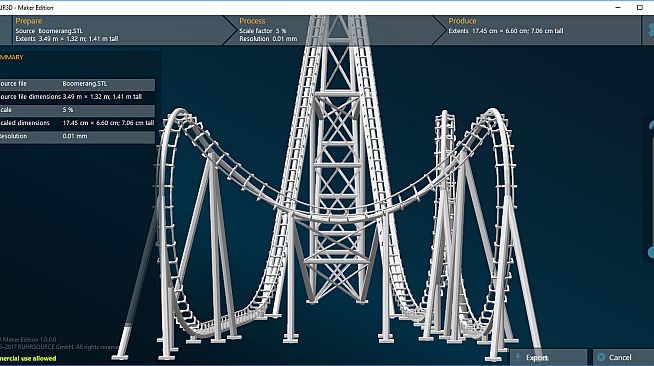This screenshot has height=366, width=654.
Task: Click Resolution 0.01 mm under Process
Action: tap(268, 39)
